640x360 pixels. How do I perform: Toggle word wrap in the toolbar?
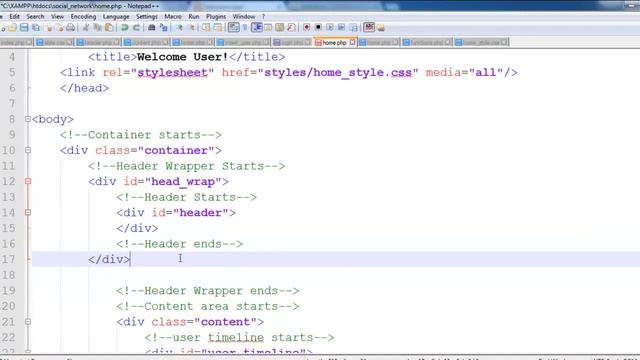(233, 27)
